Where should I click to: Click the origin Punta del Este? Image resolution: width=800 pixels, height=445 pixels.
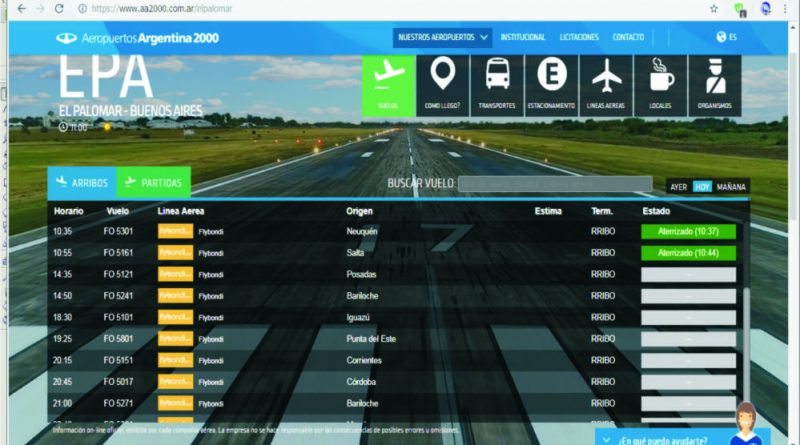coord(371,338)
